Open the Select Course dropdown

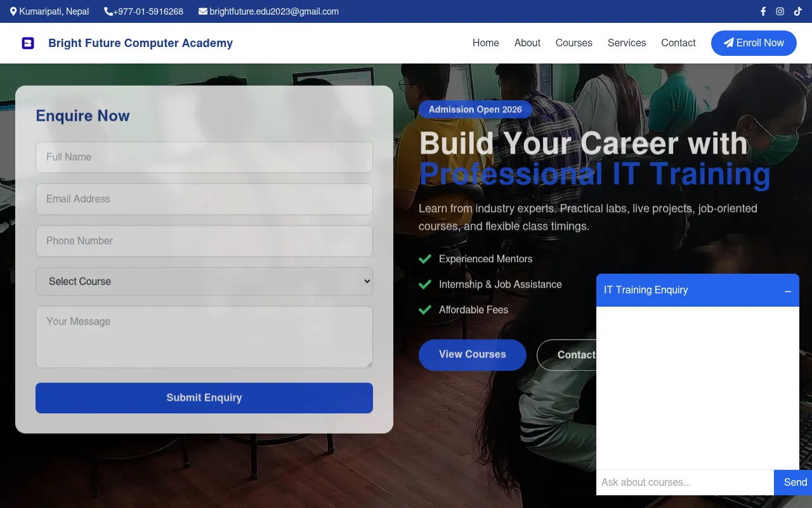tap(204, 281)
